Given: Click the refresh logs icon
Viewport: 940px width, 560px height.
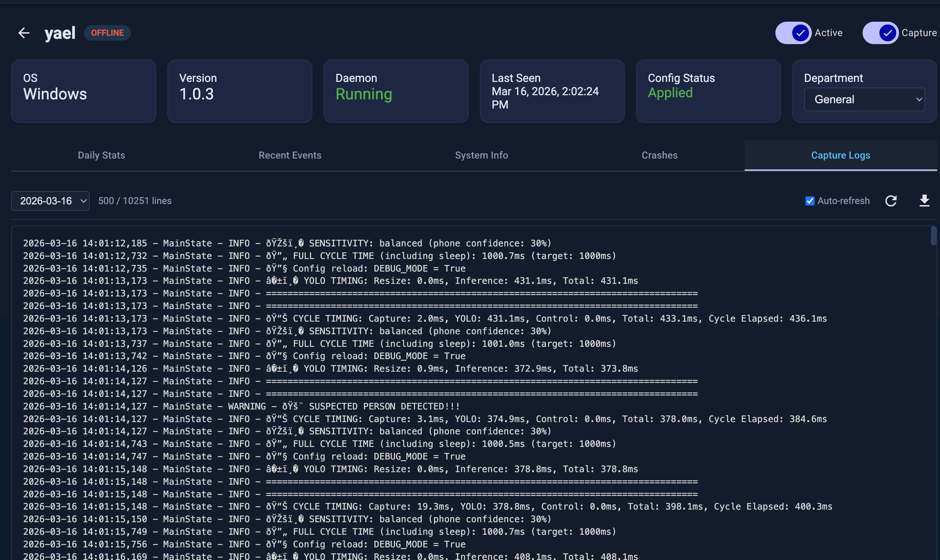Looking at the screenshot, I should [891, 201].
